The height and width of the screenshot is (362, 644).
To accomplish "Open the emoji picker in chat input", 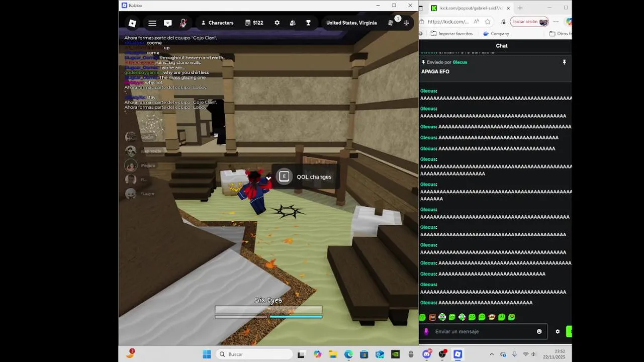I will click(539, 332).
